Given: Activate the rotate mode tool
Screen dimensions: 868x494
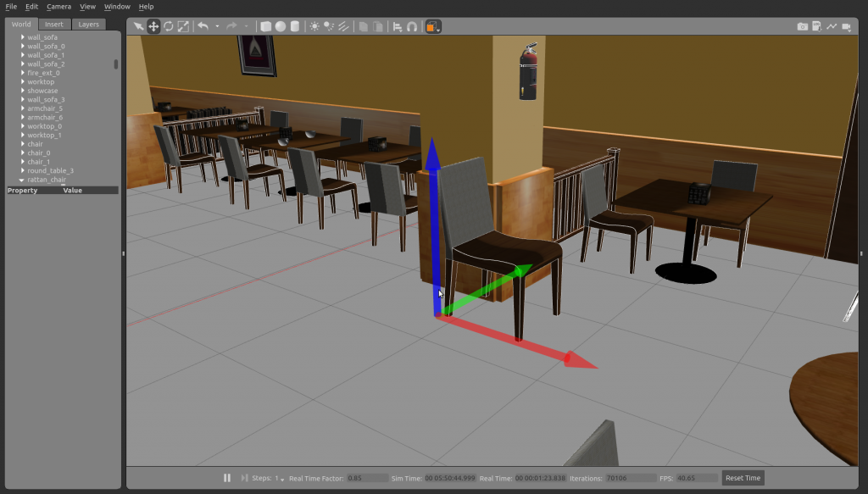Looking at the screenshot, I should (168, 26).
